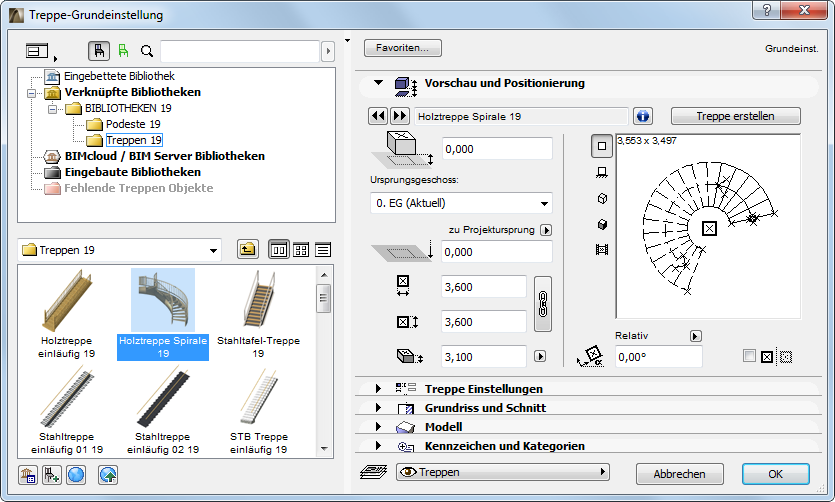The width and height of the screenshot is (835, 502).
Task: Select 3D wireframe preview mode
Action: click(x=602, y=199)
